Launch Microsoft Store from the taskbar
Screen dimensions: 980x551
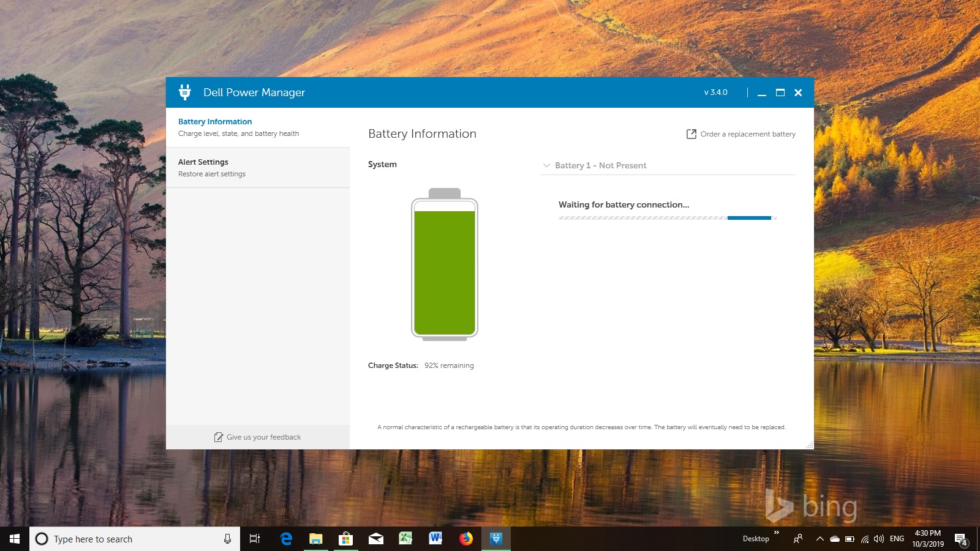[x=345, y=539]
